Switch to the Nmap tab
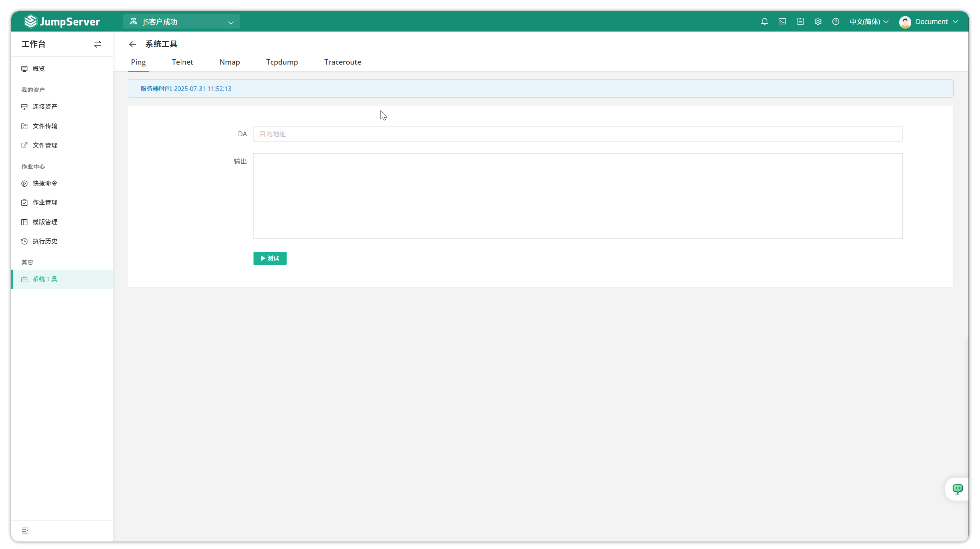The width and height of the screenshot is (980, 549). click(x=230, y=62)
